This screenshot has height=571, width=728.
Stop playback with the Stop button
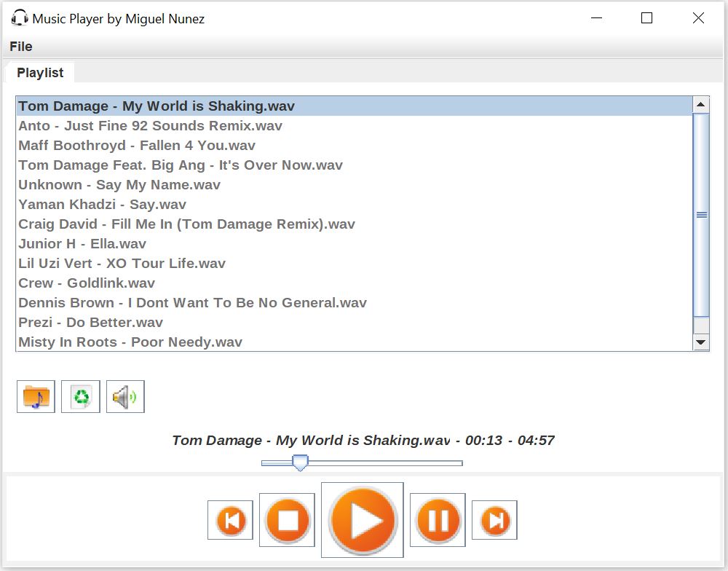[288, 520]
